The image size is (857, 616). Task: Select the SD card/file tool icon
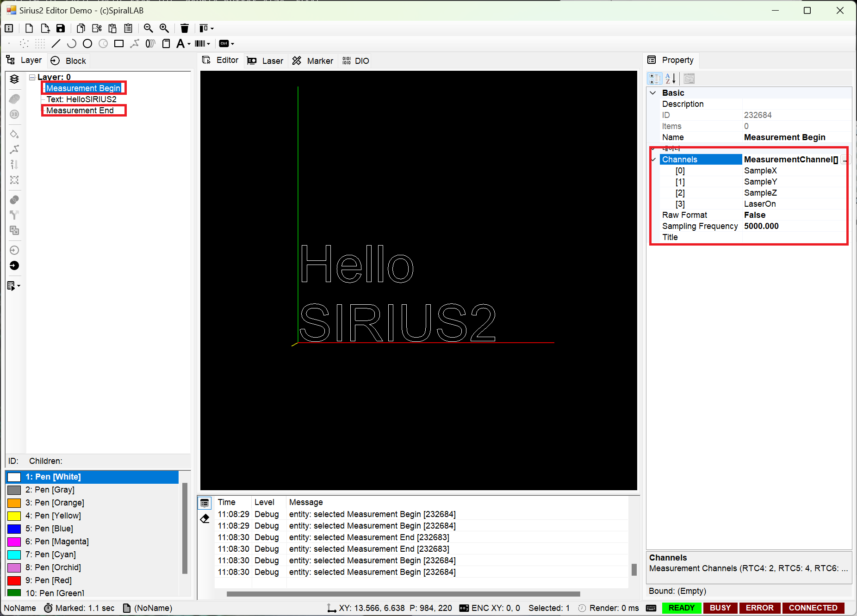tap(166, 43)
